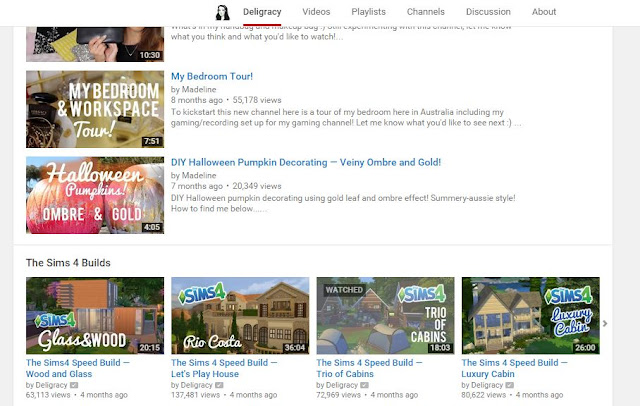Click the '80,622 views' text
Viewport: 640px width, 406px height.
484,395
